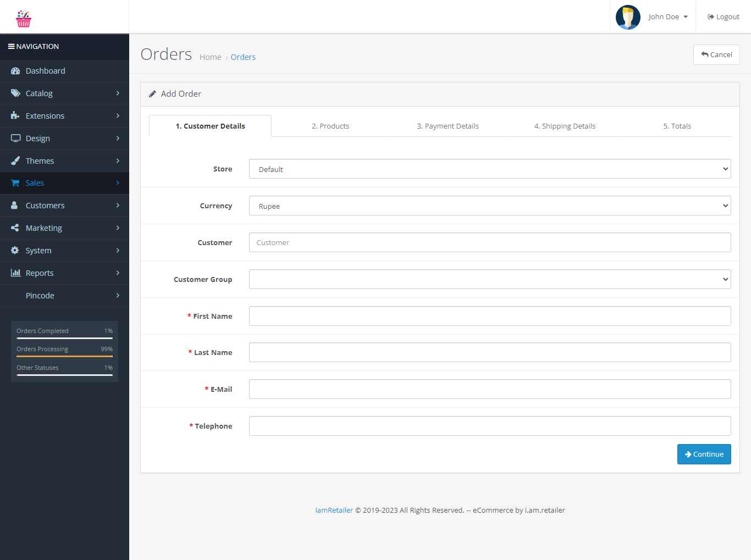Screen dimensions: 751x560
Task: Click the Marketing share icon
Action: [15, 228]
